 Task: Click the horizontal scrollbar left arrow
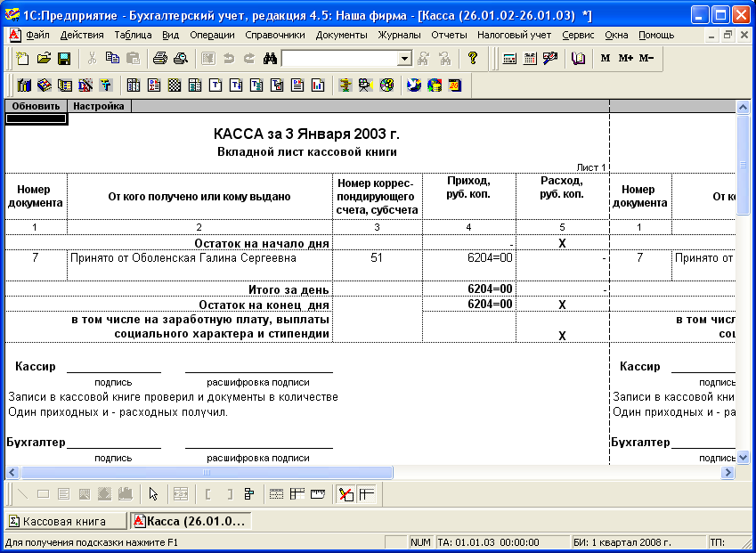click(12, 473)
